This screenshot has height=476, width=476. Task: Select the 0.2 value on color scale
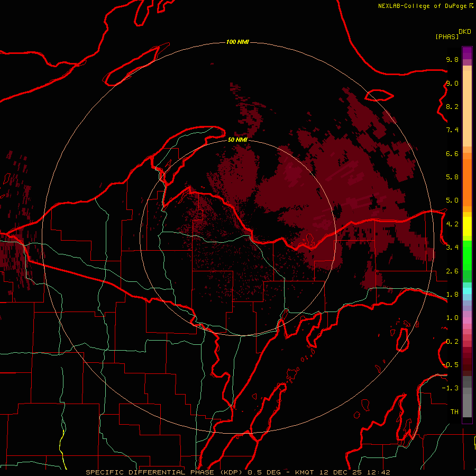coord(452,342)
